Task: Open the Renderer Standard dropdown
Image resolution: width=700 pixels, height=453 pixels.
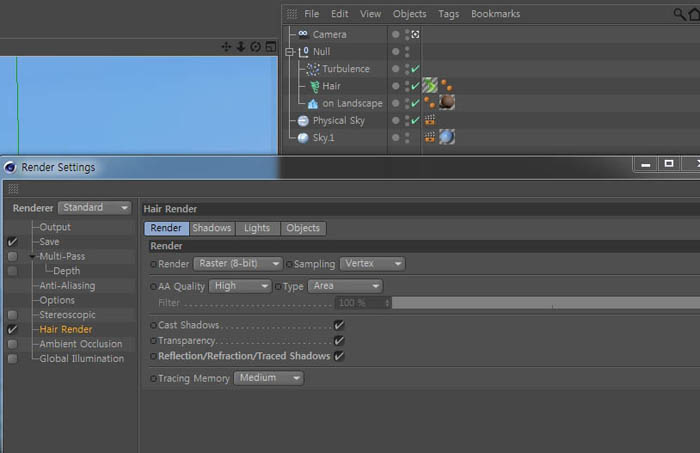Action: tap(94, 208)
